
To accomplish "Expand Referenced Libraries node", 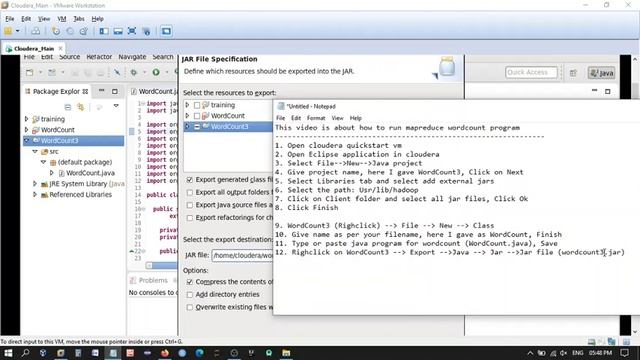I will (x=35, y=195).
